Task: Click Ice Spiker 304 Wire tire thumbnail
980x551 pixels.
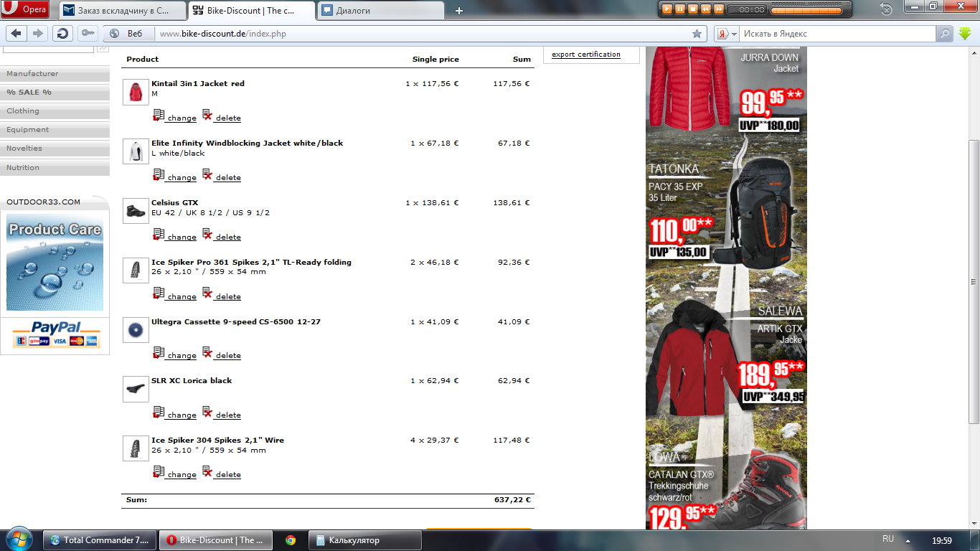Action: pyautogui.click(x=136, y=448)
